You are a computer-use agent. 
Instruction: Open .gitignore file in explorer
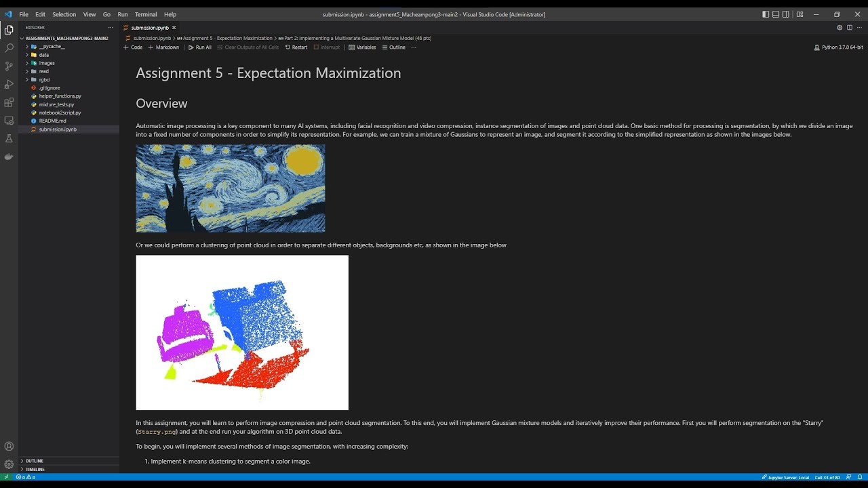[50, 88]
